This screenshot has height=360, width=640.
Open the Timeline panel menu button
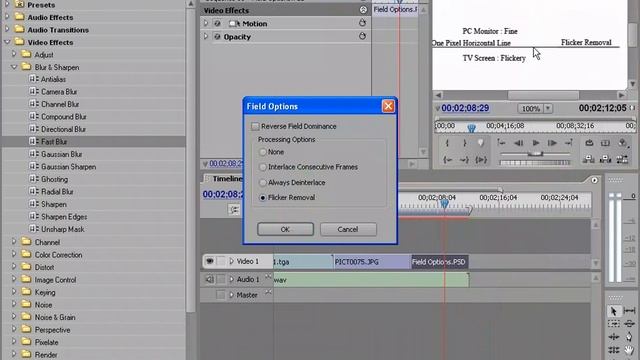594,180
